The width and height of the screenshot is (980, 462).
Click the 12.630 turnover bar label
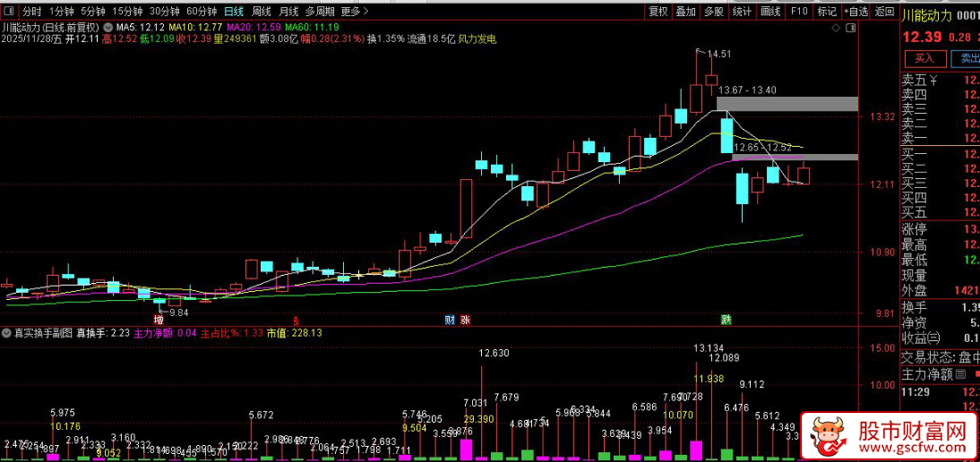tap(494, 353)
